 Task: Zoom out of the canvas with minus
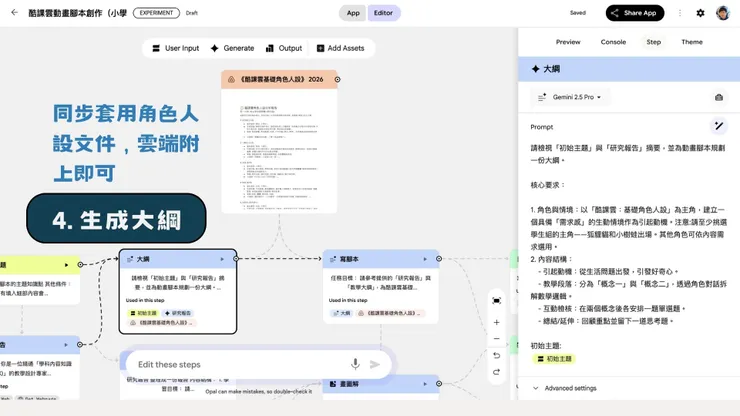496,339
